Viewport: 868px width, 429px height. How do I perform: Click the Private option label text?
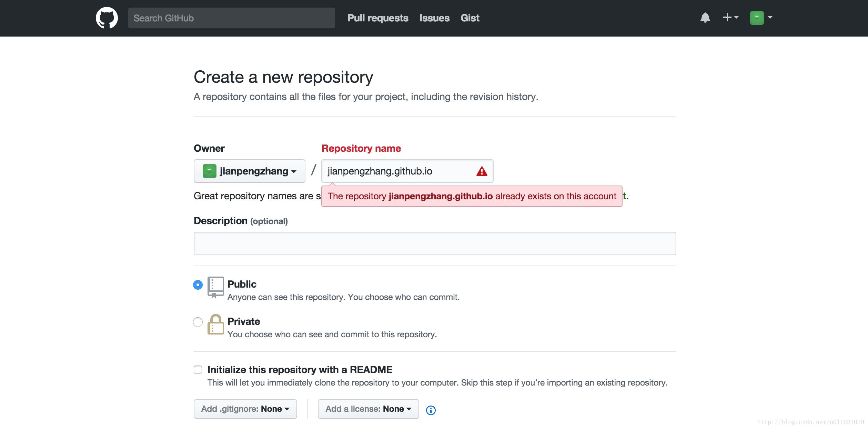click(244, 321)
